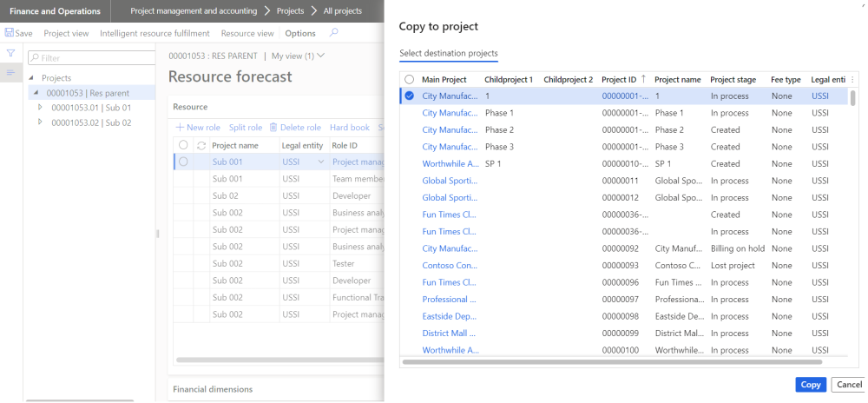Viewport: 868px width, 403px height.
Task: Click the Copy button
Action: [x=811, y=385]
